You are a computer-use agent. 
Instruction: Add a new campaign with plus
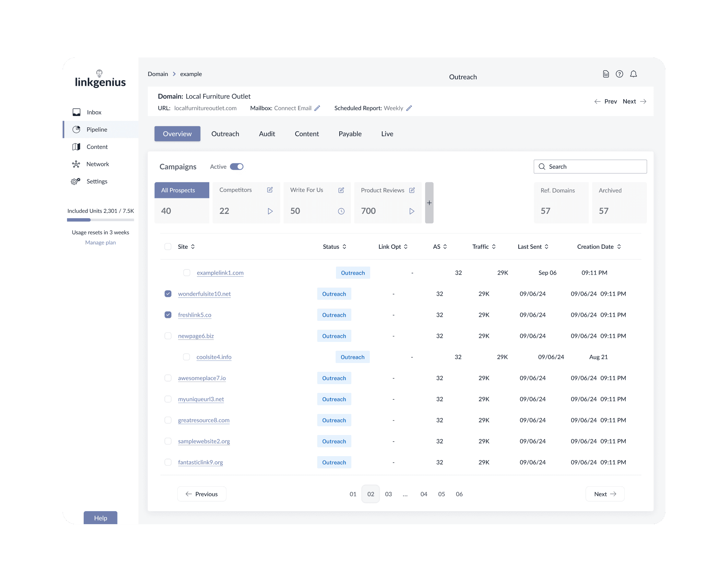click(x=429, y=203)
